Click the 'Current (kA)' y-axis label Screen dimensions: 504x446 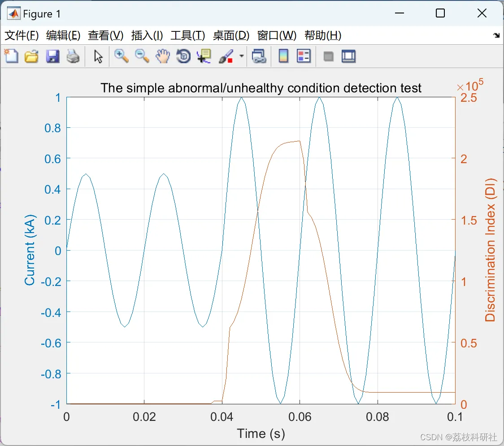point(30,250)
